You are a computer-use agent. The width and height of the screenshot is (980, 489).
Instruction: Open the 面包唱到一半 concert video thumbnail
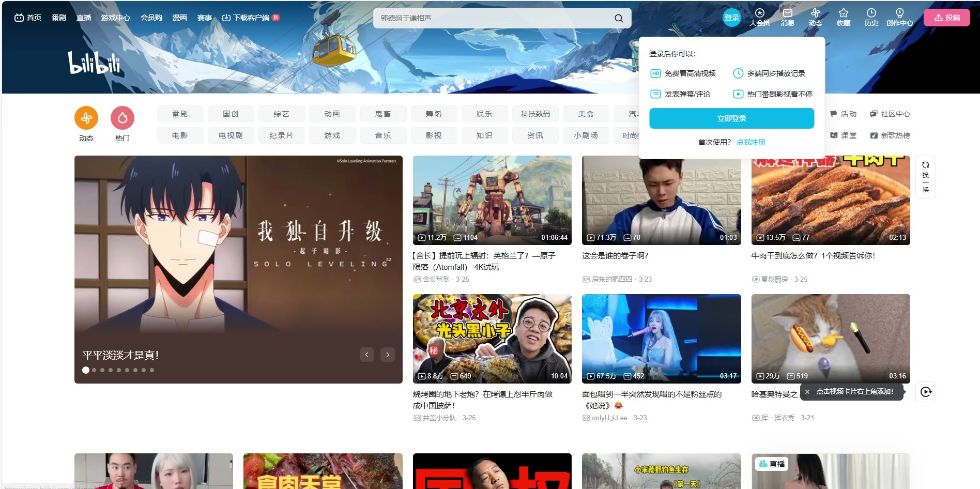(x=662, y=339)
